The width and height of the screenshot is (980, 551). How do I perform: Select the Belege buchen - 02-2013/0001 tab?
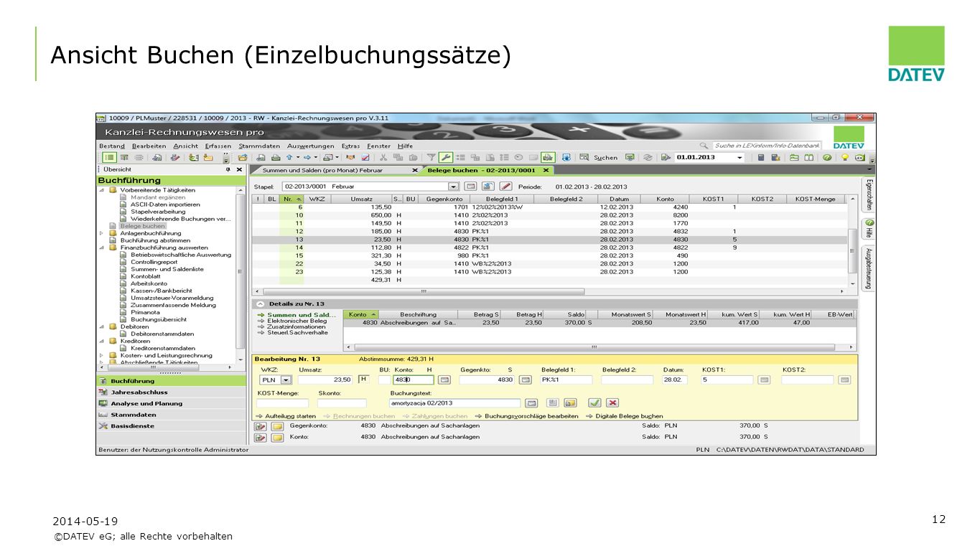481,171
